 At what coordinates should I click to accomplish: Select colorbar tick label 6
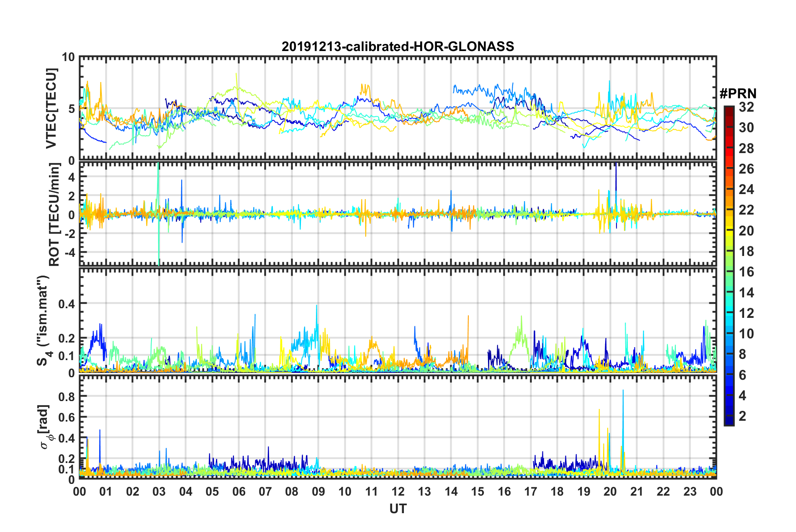742,375
